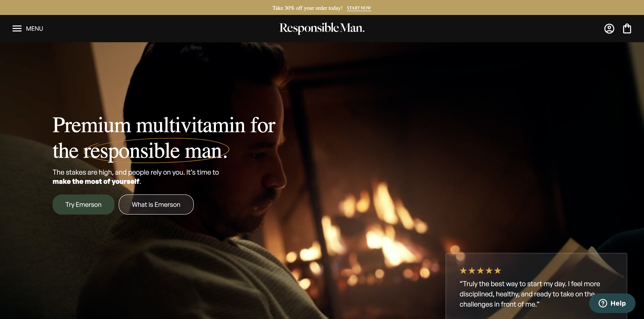Click the ResponsibleMan logo

(322, 28)
